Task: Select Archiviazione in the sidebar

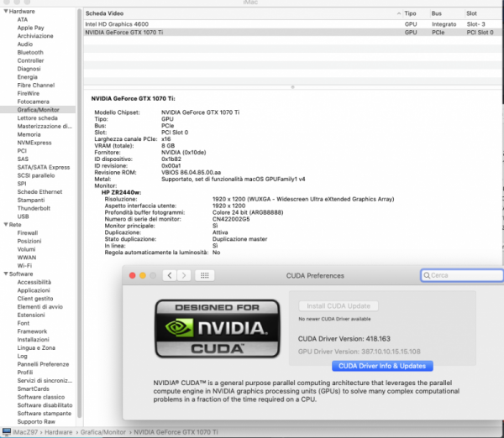Action: [x=35, y=36]
